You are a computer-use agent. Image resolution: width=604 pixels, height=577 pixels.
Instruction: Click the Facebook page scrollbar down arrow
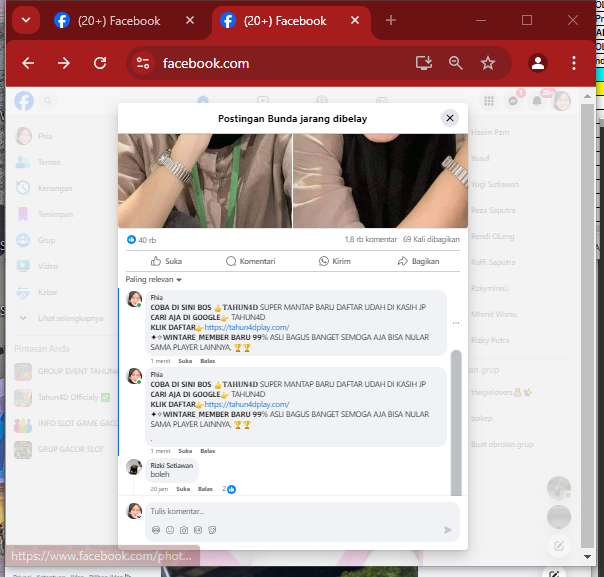click(587, 557)
